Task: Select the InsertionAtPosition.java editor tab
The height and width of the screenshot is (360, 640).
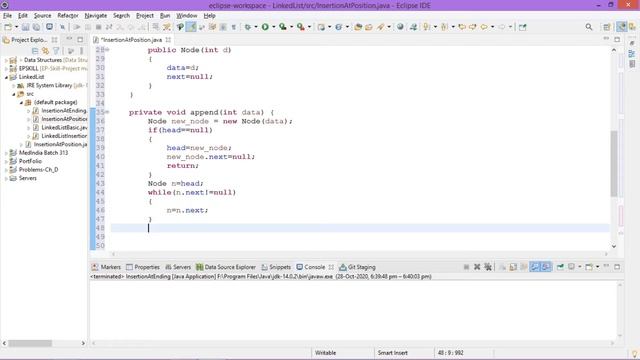Action: click(x=131, y=40)
